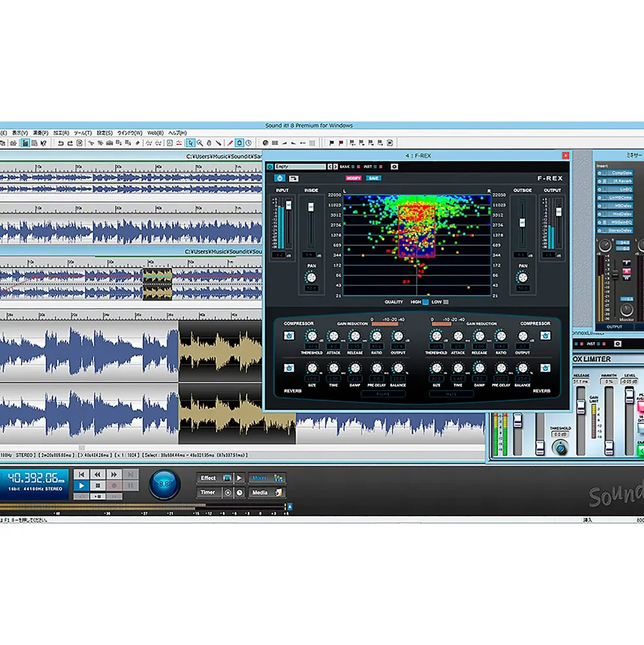Click the Undo icon in the toolbar
The image size is (644, 645).
point(61,143)
